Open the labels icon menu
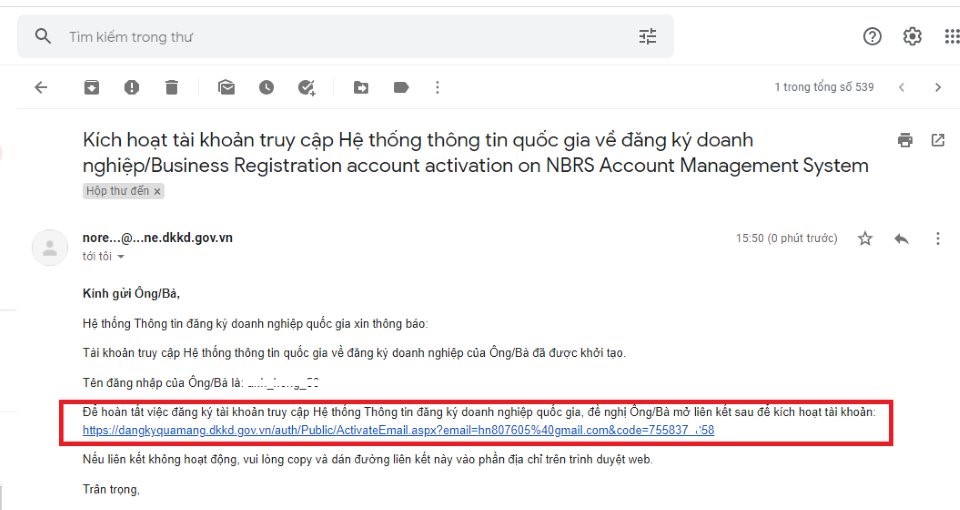The image size is (960, 510). 401,88
